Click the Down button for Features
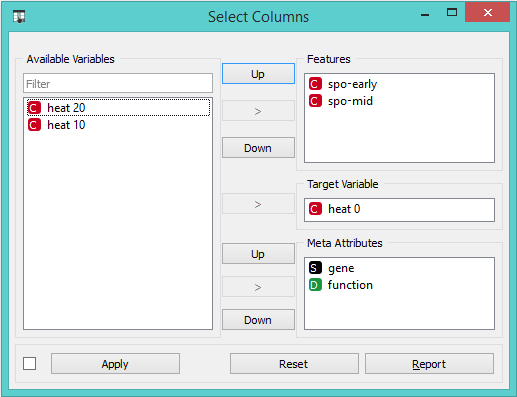This screenshot has height=397, width=517. [x=258, y=148]
